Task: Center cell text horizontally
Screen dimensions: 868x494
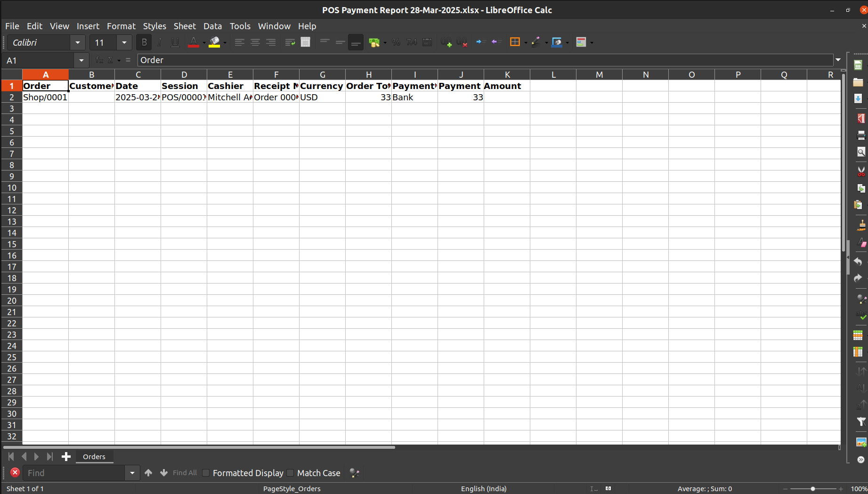Action: pyautogui.click(x=255, y=42)
